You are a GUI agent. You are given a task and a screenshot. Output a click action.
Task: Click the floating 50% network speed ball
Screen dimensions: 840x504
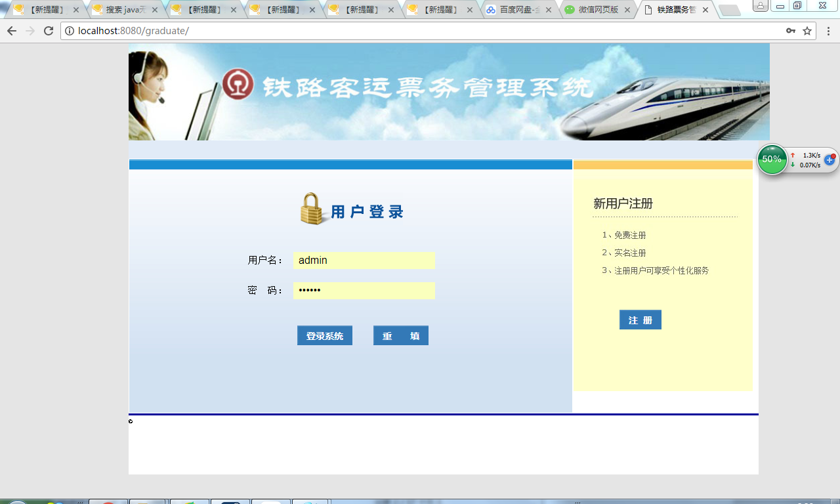(772, 159)
